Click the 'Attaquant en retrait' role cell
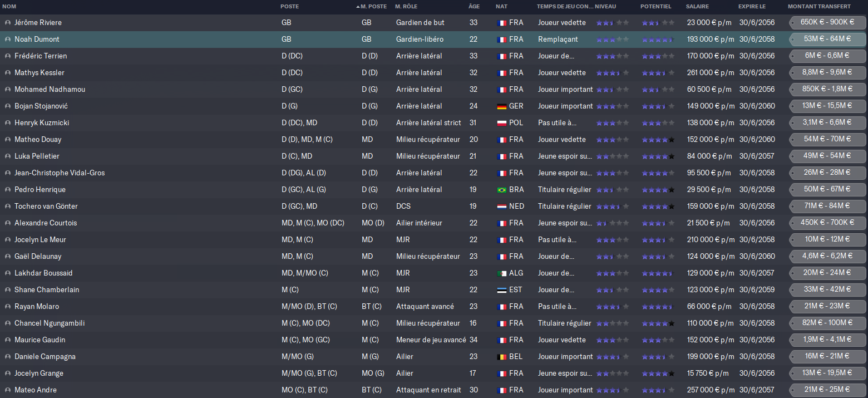The height and width of the screenshot is (398, 868). (x=428, y=390)
